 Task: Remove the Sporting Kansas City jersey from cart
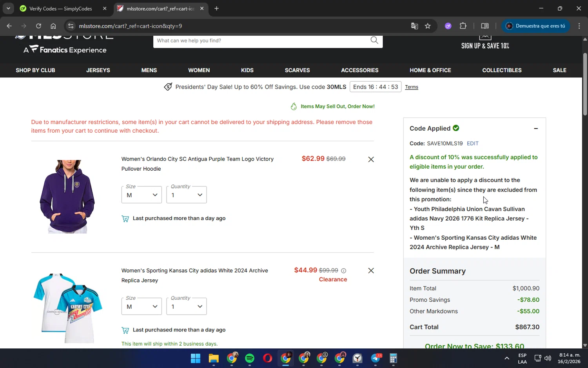pos(371,271)
